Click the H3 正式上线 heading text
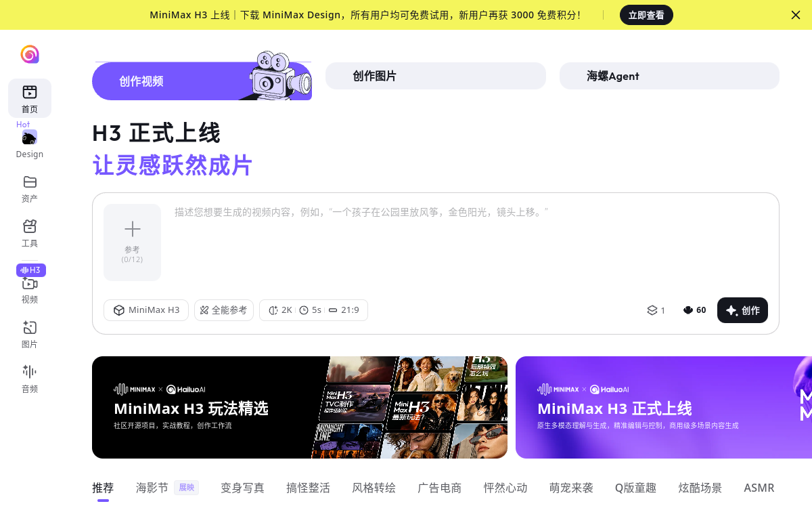The height and width of the screenshot is (508, 812). (156, 133)
